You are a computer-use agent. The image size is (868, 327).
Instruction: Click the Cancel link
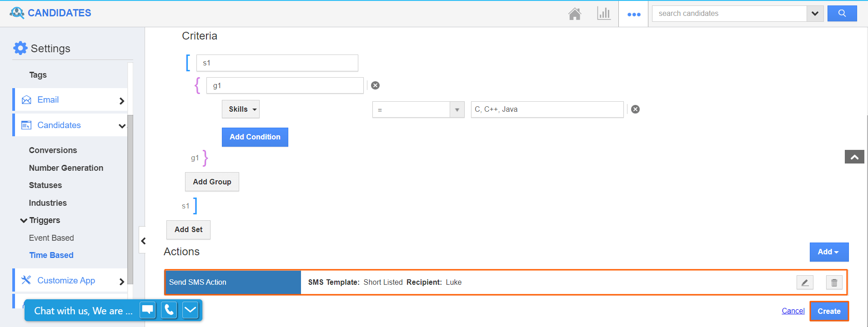[x=793, y=311]
